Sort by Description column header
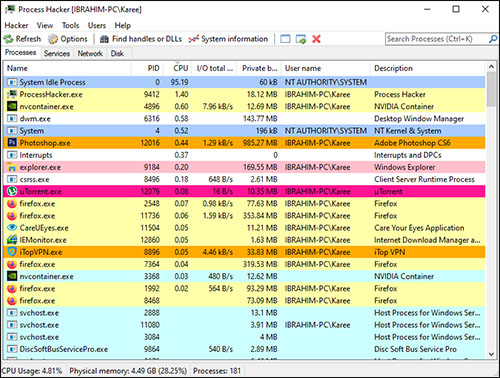Viewport: 500px width, 378px height. coord(428,68)
